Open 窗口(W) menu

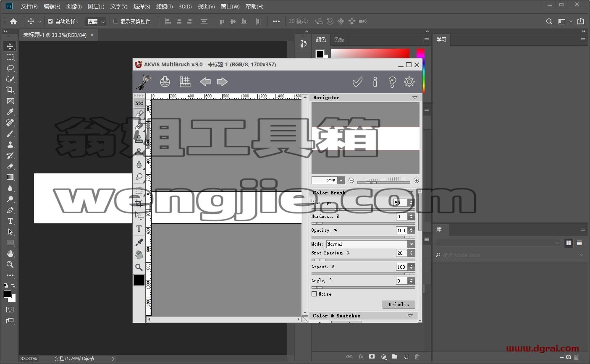230,6
